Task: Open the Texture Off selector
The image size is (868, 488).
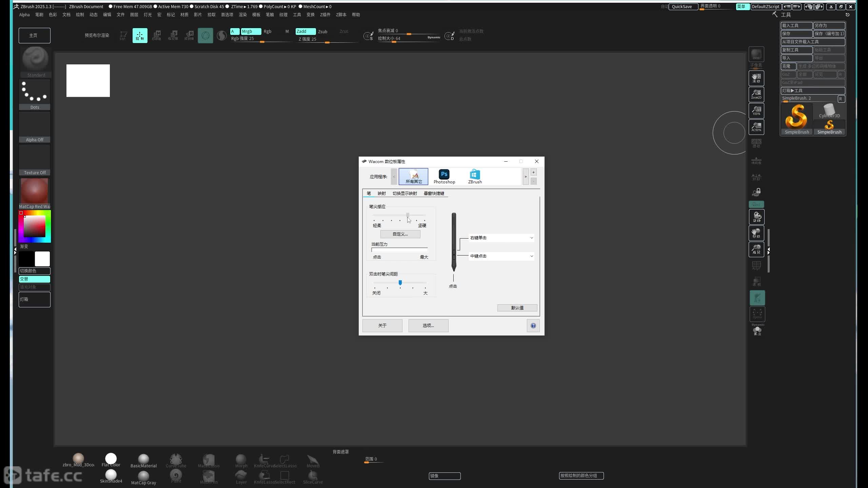Action: point(35,160)
